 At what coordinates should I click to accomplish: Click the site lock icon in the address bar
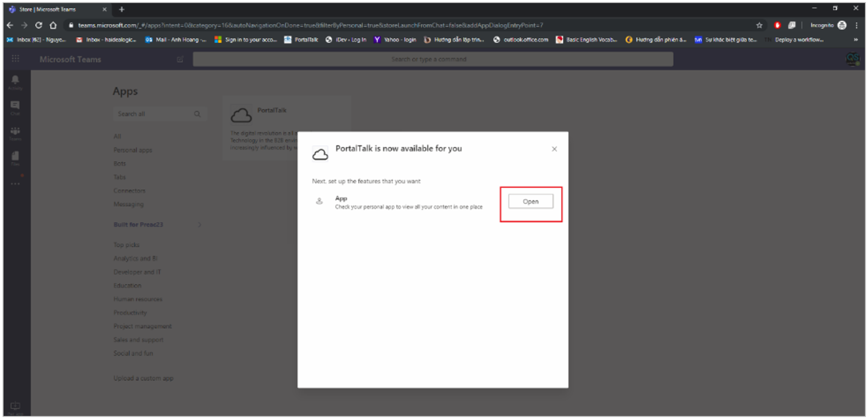(x=71, y=25)
